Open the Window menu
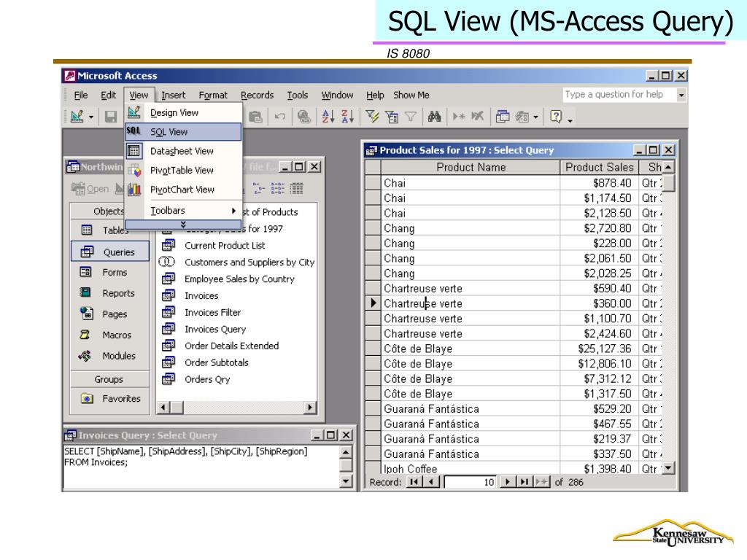The image size is (747, 560). click(x=337, y=96)
